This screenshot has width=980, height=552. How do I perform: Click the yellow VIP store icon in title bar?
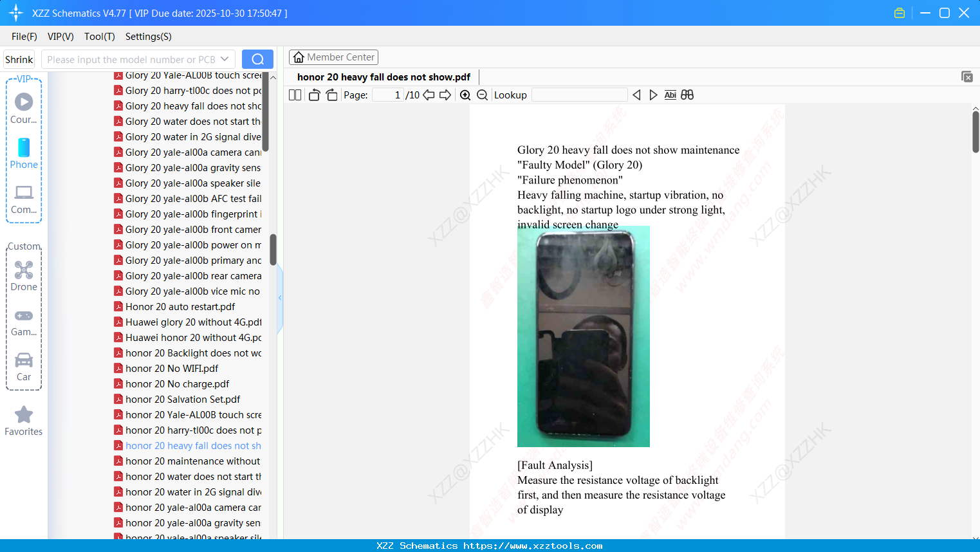click(900, 13)
